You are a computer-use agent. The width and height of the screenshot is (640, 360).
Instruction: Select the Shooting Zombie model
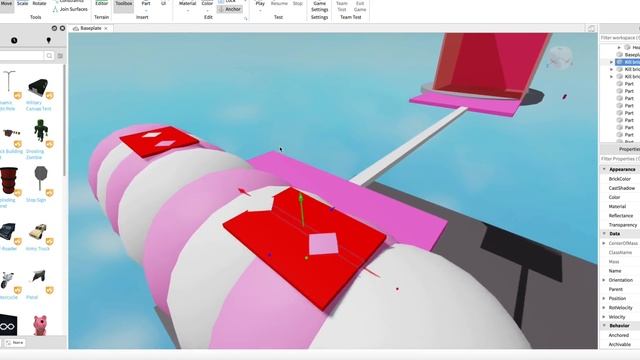pos(40,131)
